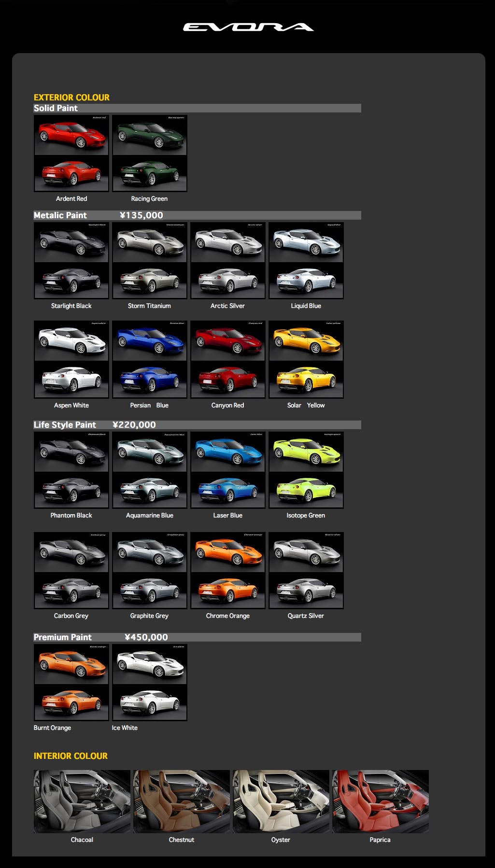This screenshot has width=495, height=868.
Task: Pick Burnt Orange rear view car
Action: click(x=71, y=702)
